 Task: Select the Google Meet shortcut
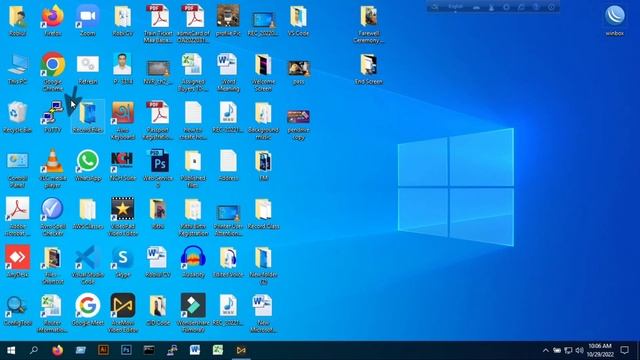tap(88, 309)
